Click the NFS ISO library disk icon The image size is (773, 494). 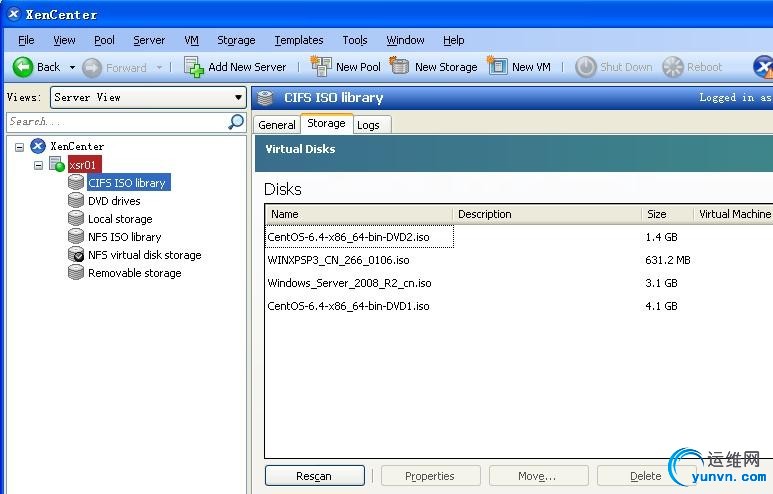point(76,236)
